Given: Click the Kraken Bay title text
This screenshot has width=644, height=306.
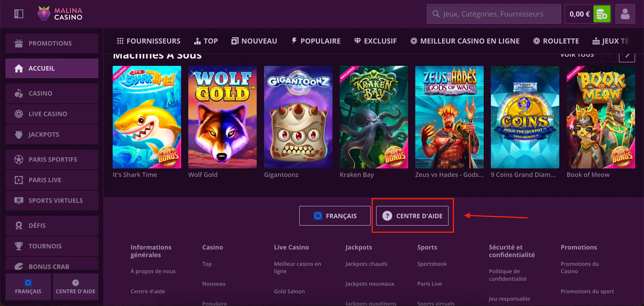Looking at the screenshot, I should coord(357,175).
